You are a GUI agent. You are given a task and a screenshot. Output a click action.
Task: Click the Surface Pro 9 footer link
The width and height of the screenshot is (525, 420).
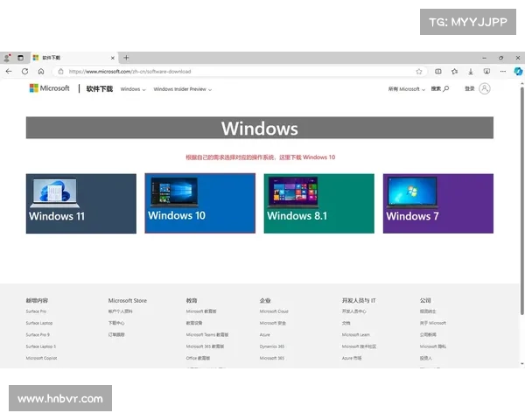point(38,334)
